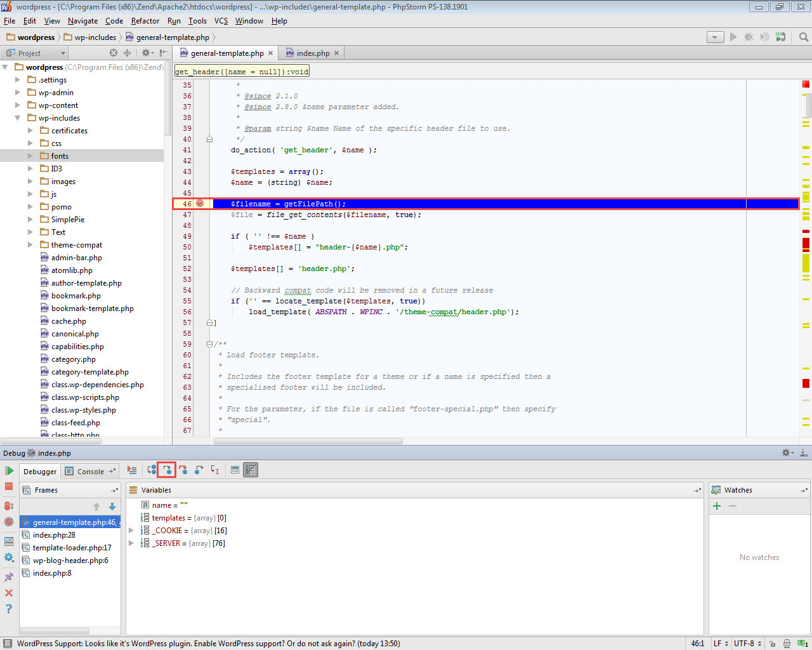
Task: Switch to the index.php editor tab
Action: (313, 53)
